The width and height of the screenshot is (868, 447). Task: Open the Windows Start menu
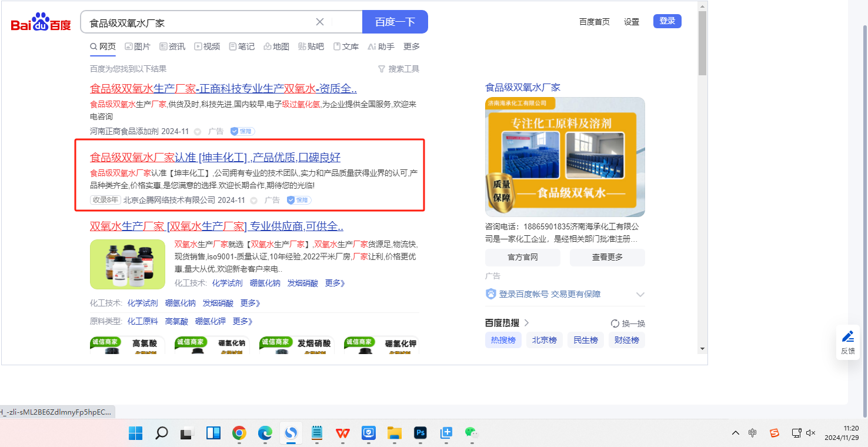pyautogui.click(x=136, y=433)
